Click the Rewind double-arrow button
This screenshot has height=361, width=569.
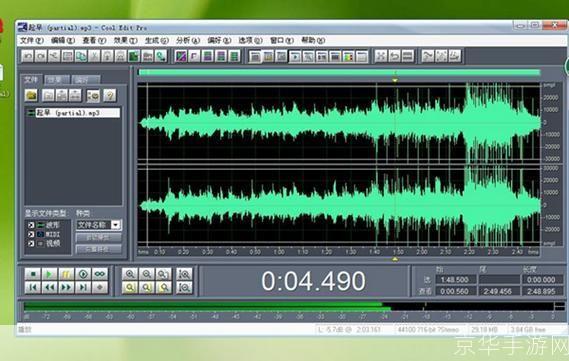pyautogui.click(x=49, y=287)
